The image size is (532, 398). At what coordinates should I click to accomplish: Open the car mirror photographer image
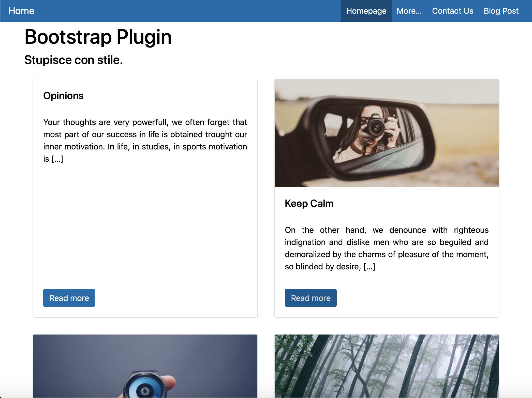pyautogui.click(x=387, y=133)
